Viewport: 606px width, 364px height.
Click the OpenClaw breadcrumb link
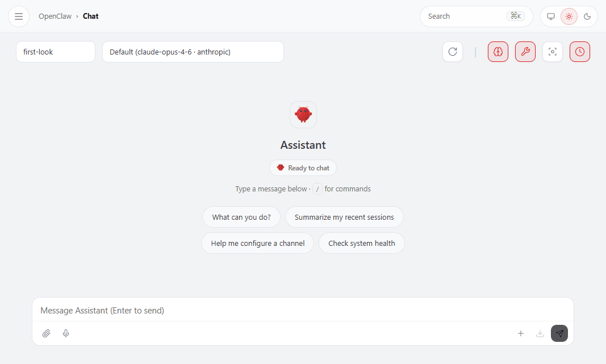click(55, 16)
